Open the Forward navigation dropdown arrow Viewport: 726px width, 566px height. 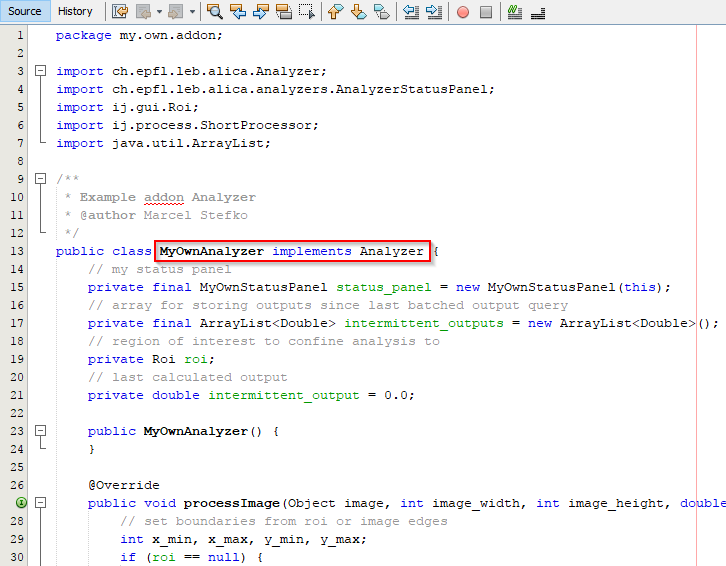pyautogui.click(x=192, y=12)
